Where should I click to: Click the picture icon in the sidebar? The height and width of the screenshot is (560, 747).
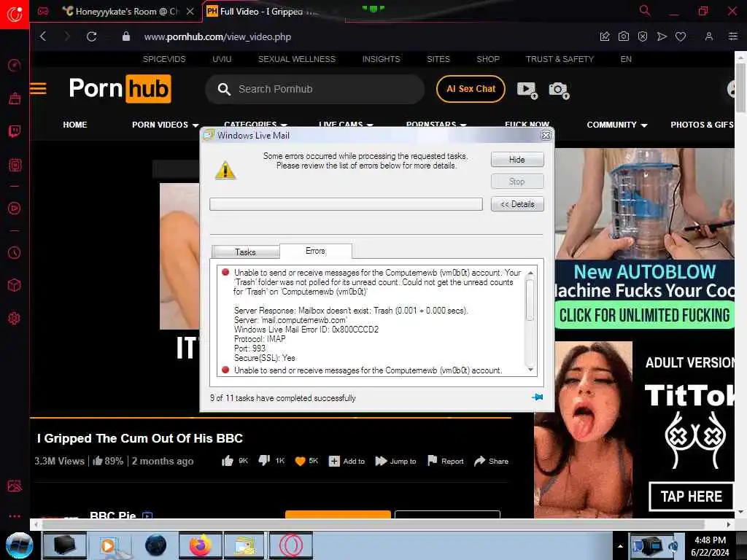(x=15, y=486)
